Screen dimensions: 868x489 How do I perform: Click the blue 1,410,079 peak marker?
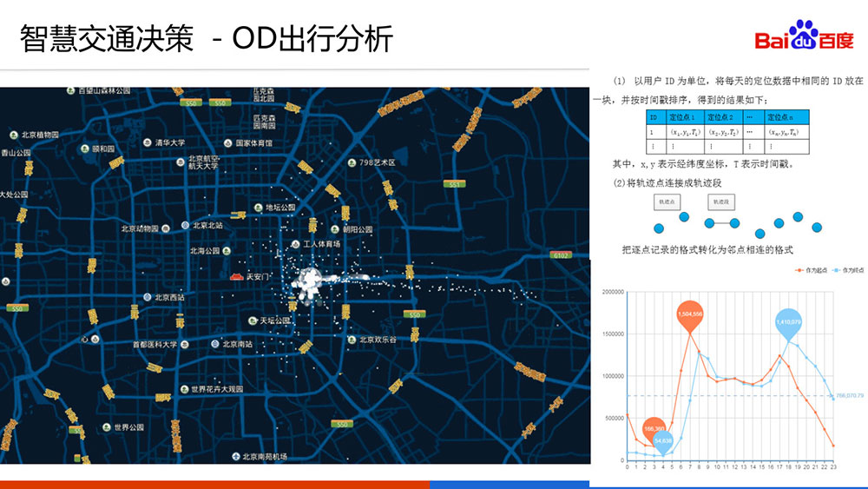pos(788,324)
